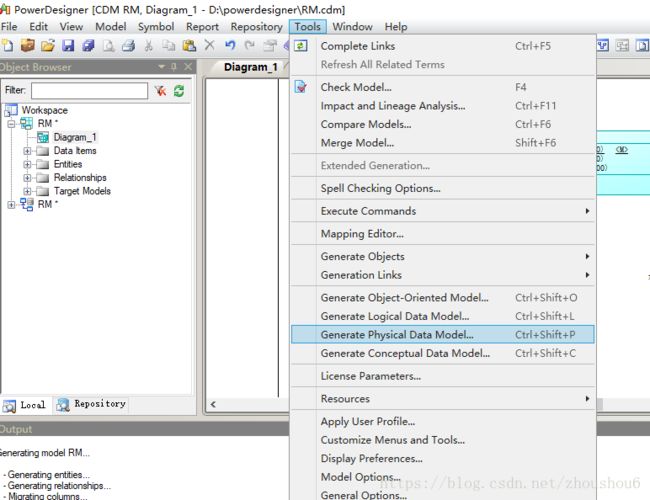Choose Generate Object-Oriented Model

click(x=443, y=297)
